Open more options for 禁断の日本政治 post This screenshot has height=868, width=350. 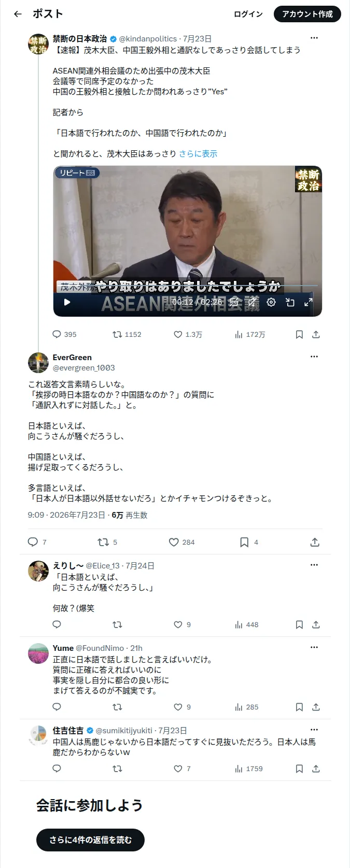(314, 38)
